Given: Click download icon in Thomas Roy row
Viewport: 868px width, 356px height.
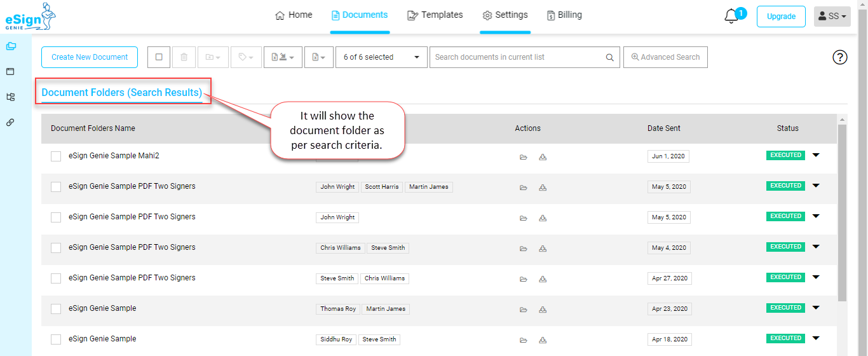Looking at the screenshot, I should (x=543, y=310).
